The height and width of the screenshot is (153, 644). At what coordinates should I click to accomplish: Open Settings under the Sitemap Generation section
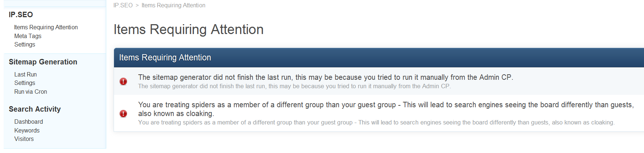point(25,83)
